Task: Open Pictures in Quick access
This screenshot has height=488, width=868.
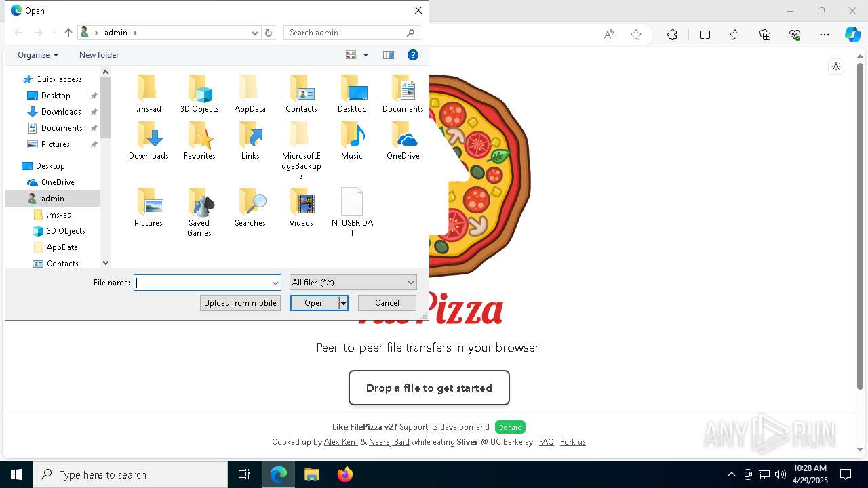Action: pos(56,144)
